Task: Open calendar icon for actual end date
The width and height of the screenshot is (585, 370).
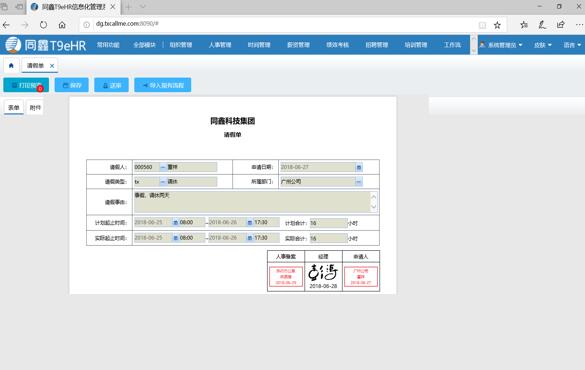Action: click(x=250, y=238)
